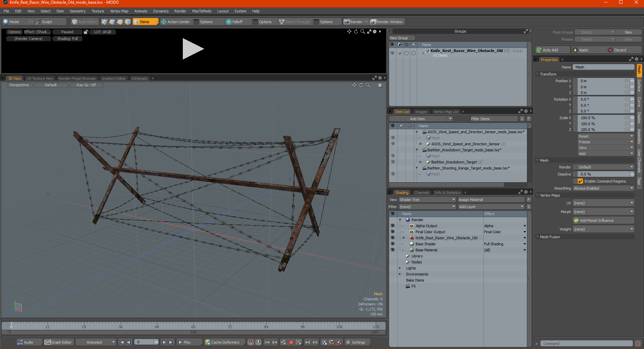This screenshot has height=349, width=644.
Task: Select Vertices selection mode icon
Action: (104, 22)
